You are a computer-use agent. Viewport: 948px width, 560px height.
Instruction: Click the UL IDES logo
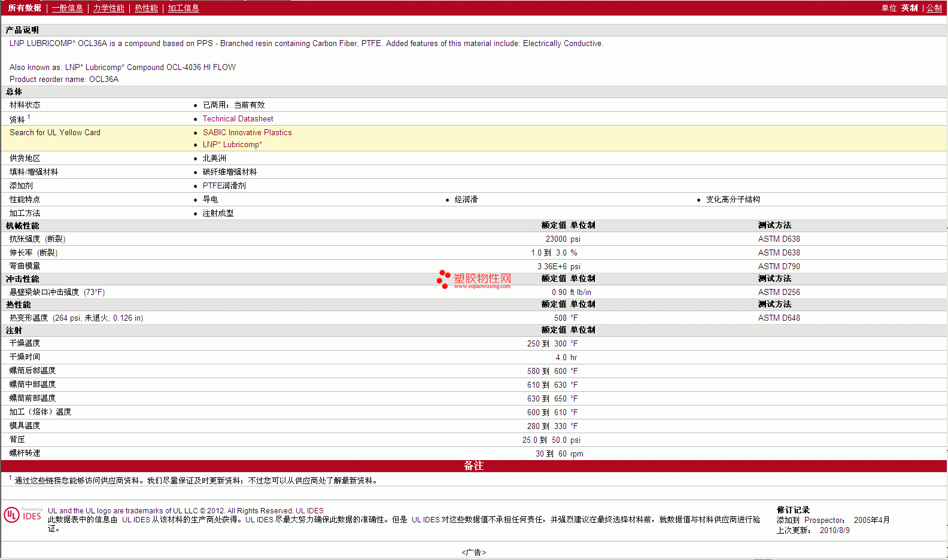pyautogui.click(x=23, y=515)
